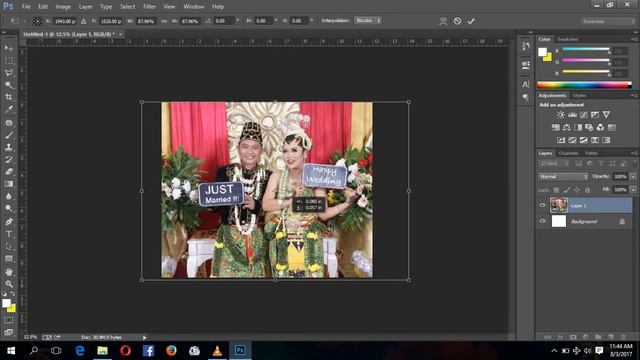Image resolution: width=640 pixels, height=360 pixels.
Task: Commit the transform with the checkmark
Action: tap(471, 21)
